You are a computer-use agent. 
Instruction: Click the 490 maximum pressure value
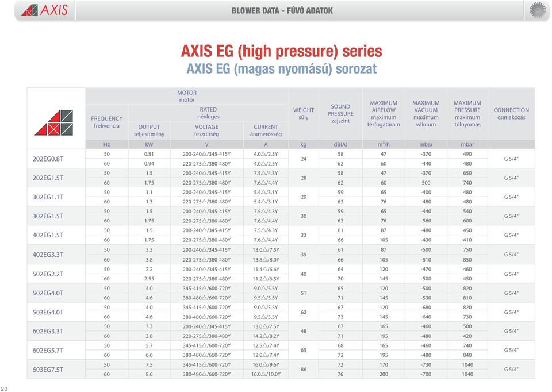pyautogui.click(x=467, y=154)
